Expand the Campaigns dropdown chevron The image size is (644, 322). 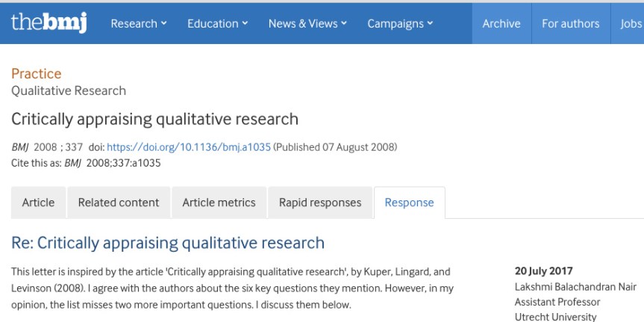click(430, 24)
